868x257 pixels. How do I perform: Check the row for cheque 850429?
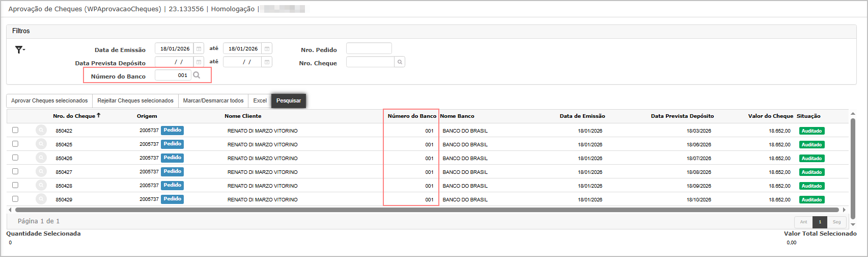tap(15, 199)
